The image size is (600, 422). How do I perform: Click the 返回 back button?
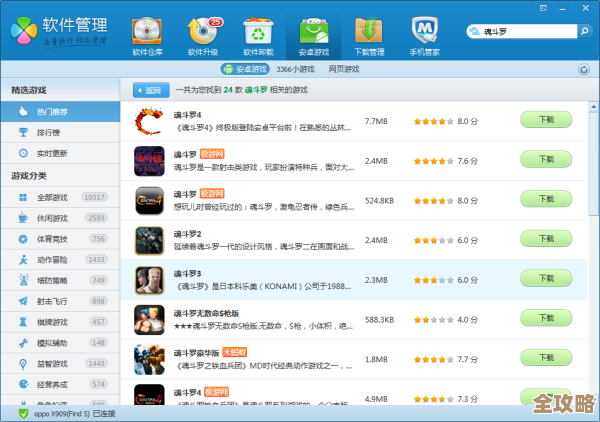(x=151, y=90)
